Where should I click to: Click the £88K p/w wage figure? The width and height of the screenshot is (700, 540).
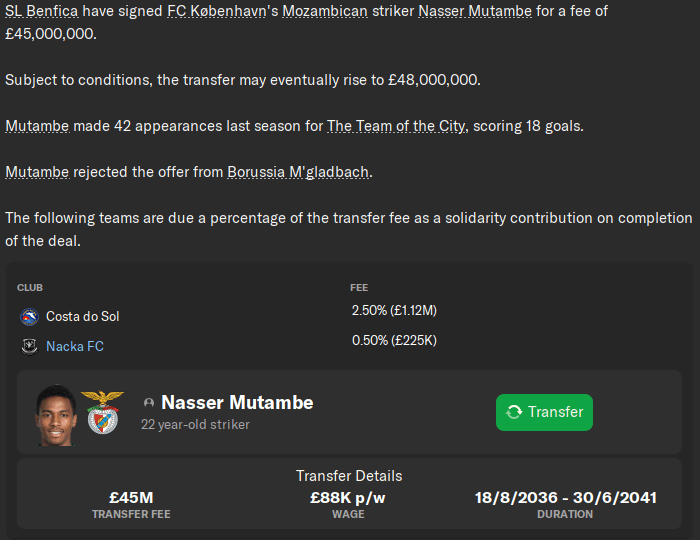tap(350, 497)
